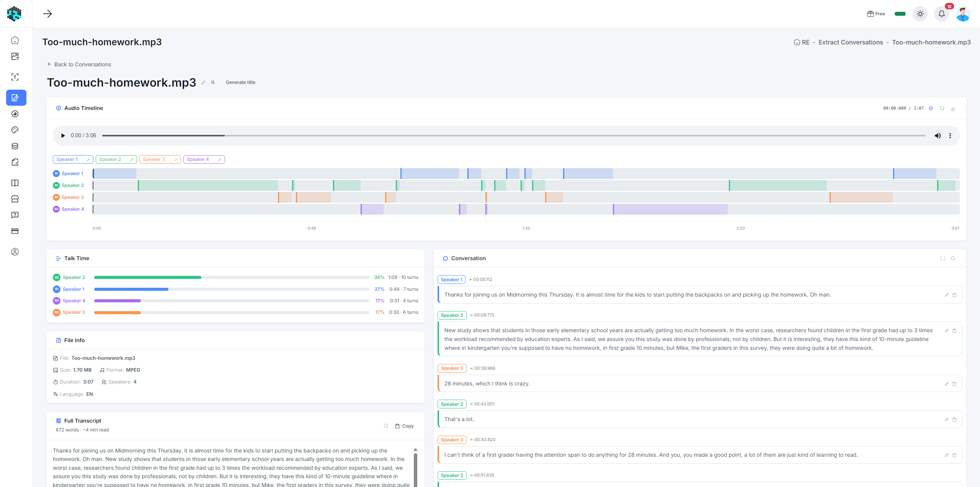Copy the full transcript

tap(404, 426)
